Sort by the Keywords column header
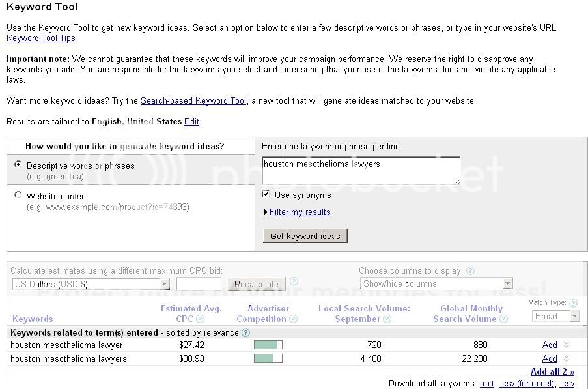588x389 pixels. (33, 319)
